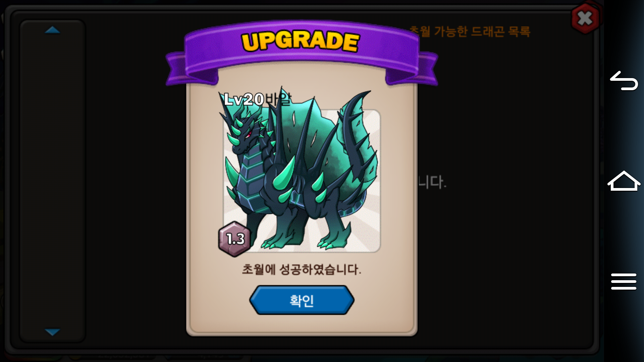This screenshot has height=362, width=644.
Task: Open the Android menu hamburger icon
Action: (624, 281)
